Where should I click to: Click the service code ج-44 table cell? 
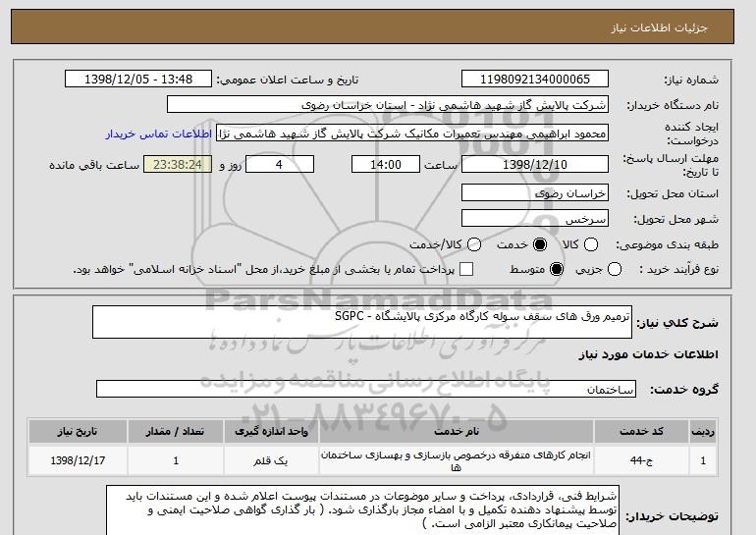641,460
